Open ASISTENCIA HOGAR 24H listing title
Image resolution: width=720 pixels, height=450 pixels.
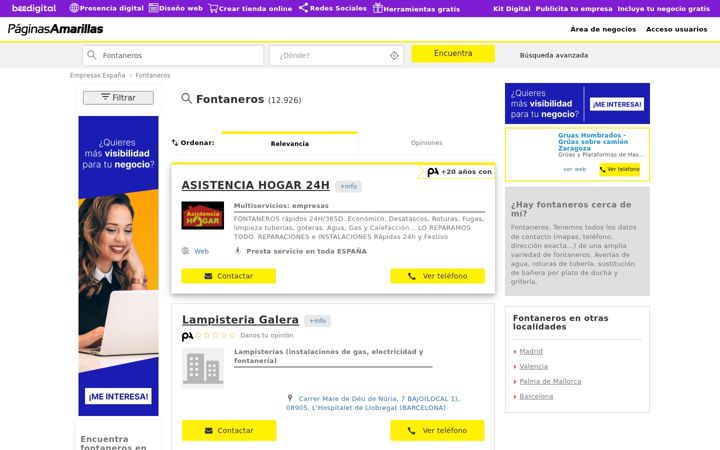[255, 185]
